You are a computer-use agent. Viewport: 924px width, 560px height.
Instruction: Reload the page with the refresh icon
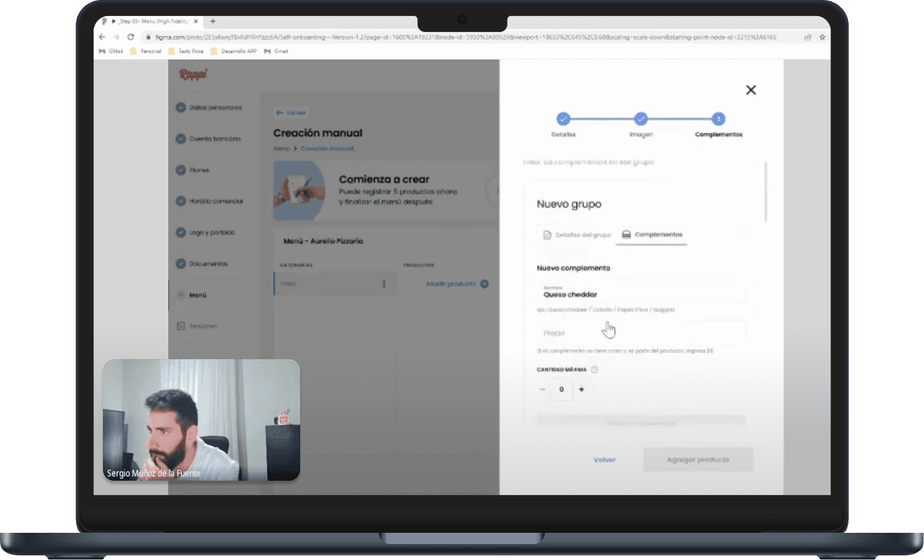click(130, 37)
